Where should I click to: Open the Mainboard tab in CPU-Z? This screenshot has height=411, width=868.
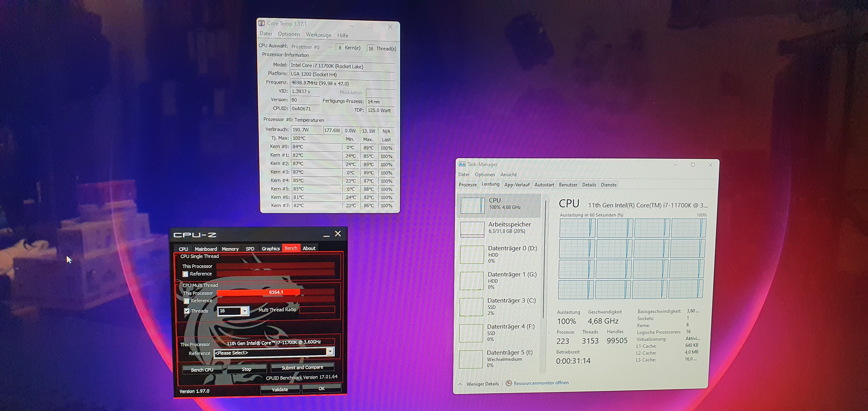[206, 249]
